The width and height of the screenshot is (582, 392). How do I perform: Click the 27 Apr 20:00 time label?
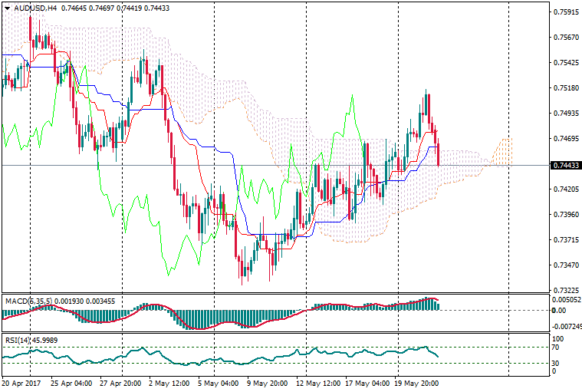pos(119,383)
